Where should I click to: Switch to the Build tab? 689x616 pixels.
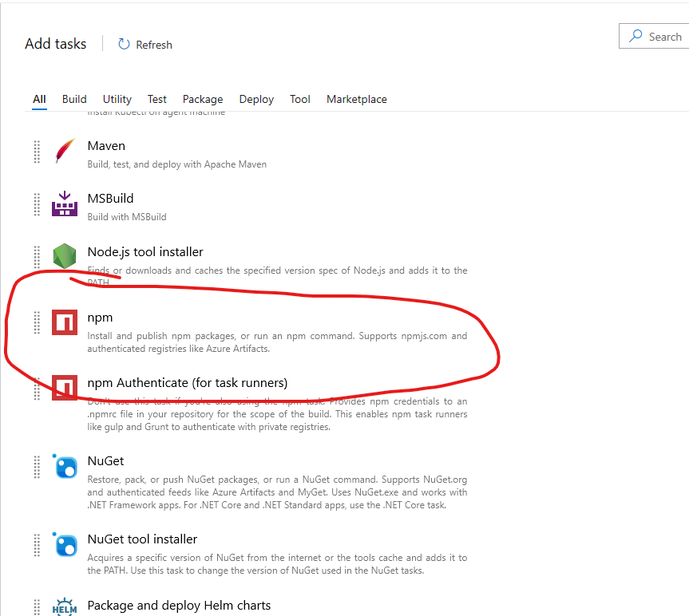point(74,99)
